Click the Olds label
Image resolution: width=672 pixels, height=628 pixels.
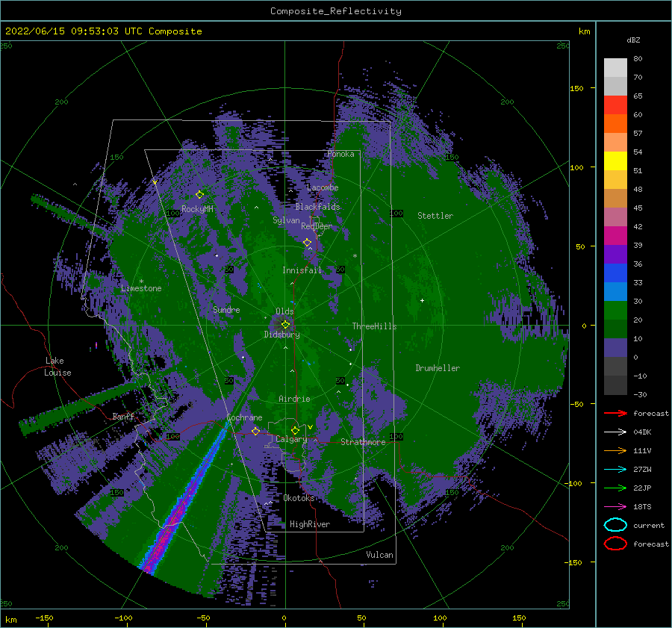pyautogui.click(x=284, y=311)
